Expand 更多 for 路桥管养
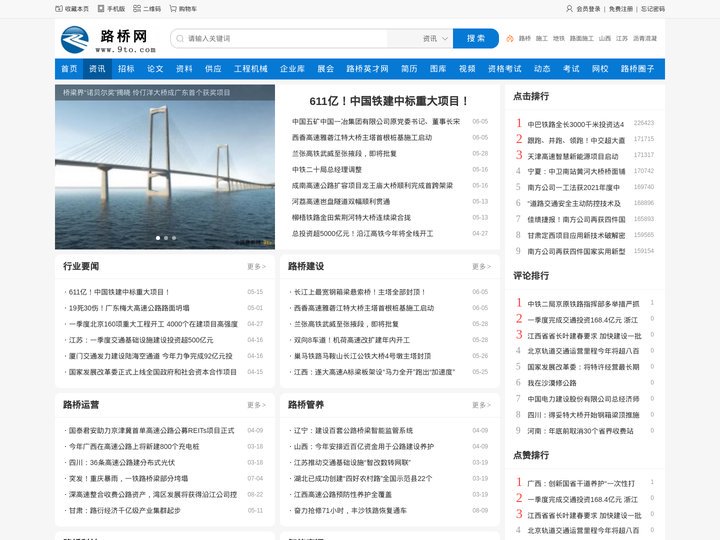The width and height of the screenshot is (720, 540). [x=481, y=405]
